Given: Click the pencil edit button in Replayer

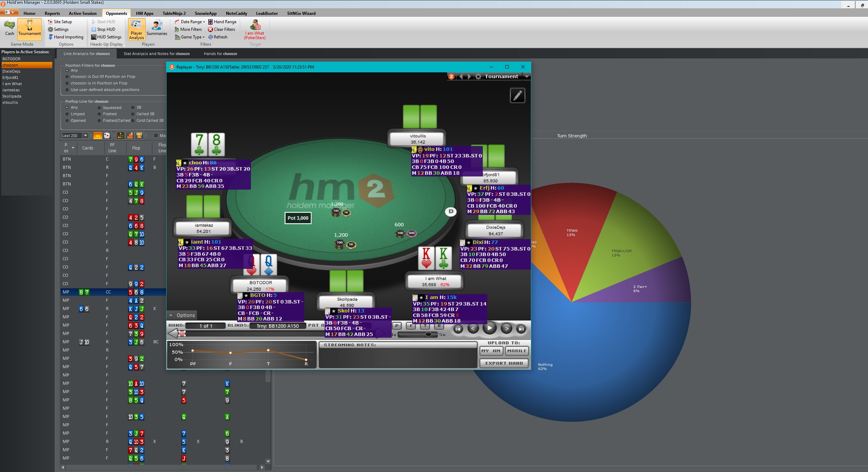Looking at the screenshot, I should pos(517,96).
